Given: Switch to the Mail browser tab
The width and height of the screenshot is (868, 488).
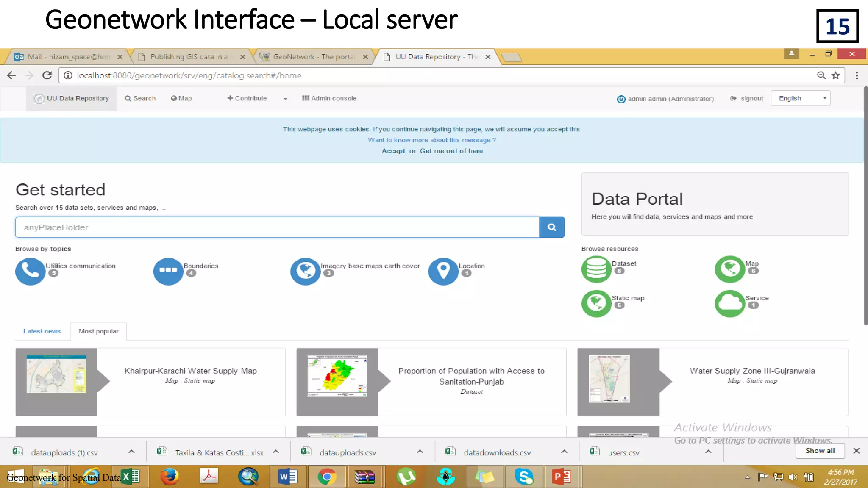Looking at the screenshot, I should 68,57.
